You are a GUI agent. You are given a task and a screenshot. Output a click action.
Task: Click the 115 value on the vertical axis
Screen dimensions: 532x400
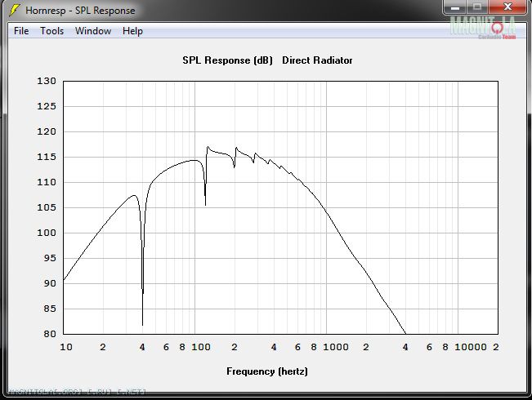coord(47,157)
